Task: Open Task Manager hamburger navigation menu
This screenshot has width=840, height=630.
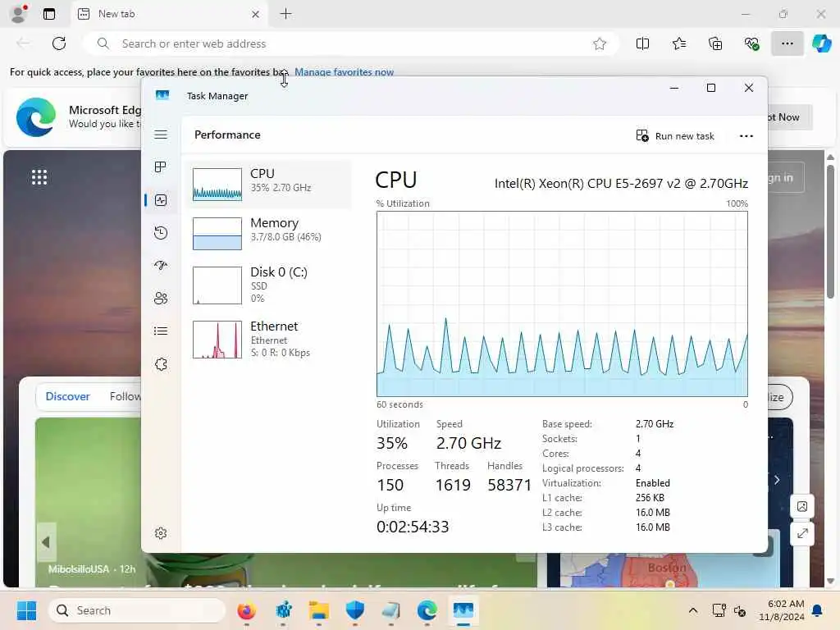Action: pyautogui.click(x=161, y=135)
